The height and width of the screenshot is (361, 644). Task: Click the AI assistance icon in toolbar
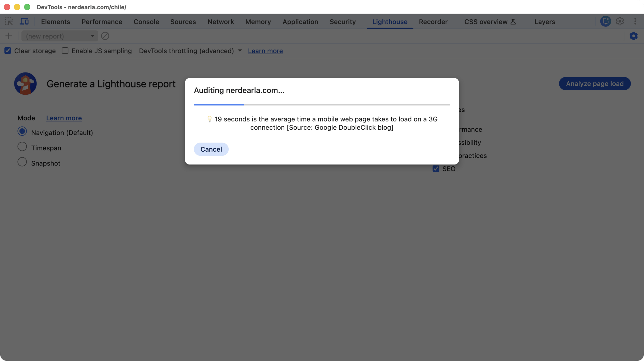[x=605, y=21]
